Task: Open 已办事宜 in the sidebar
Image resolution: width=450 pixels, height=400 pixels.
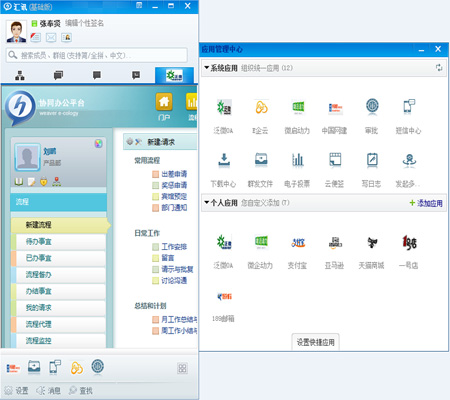Action: (x=58, y=258)
